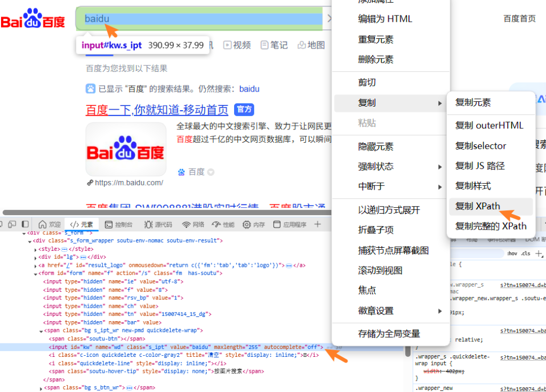
Task: Click the plus icon to add DevTools tab
Action: pyautogui.click(x=318, y=224)
